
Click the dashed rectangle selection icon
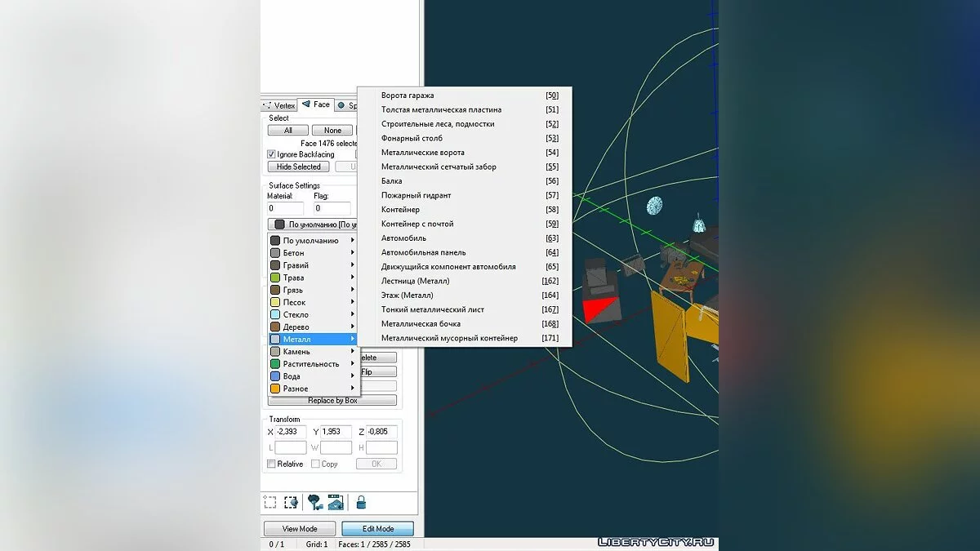pos(270,503)
